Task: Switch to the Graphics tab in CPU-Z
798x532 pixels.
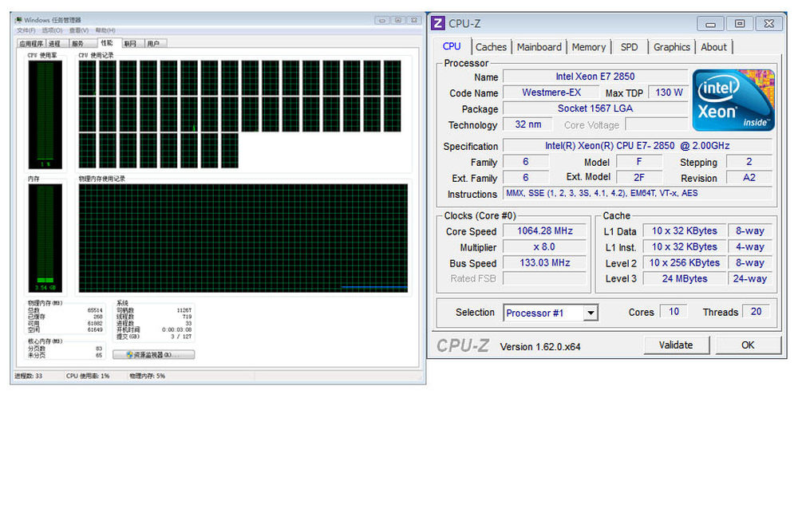Action: pyautogui.click(x=671, y=47)
